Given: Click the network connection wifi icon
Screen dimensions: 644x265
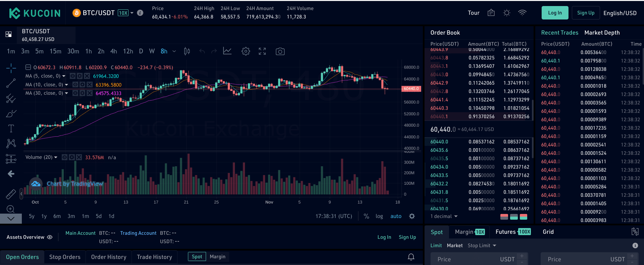Looking at the screenshot, I should (522, 13).
